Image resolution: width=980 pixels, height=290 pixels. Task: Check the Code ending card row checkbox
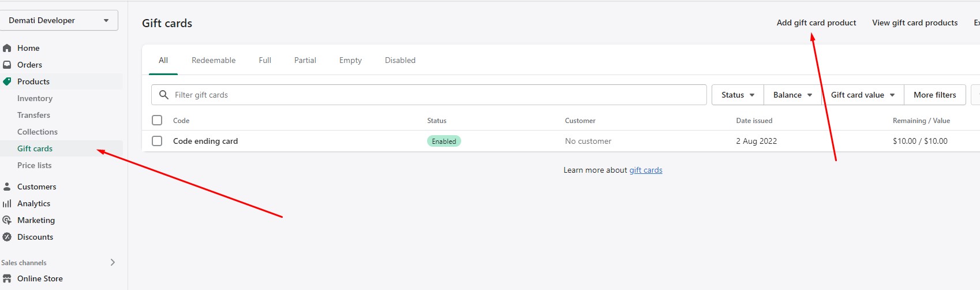157,141
